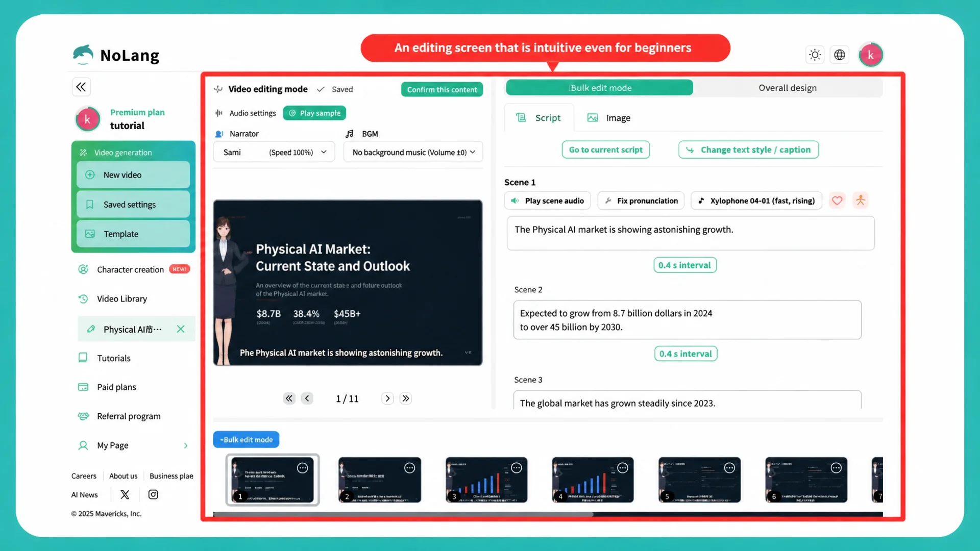Select slide thumbnail 2

380,480
